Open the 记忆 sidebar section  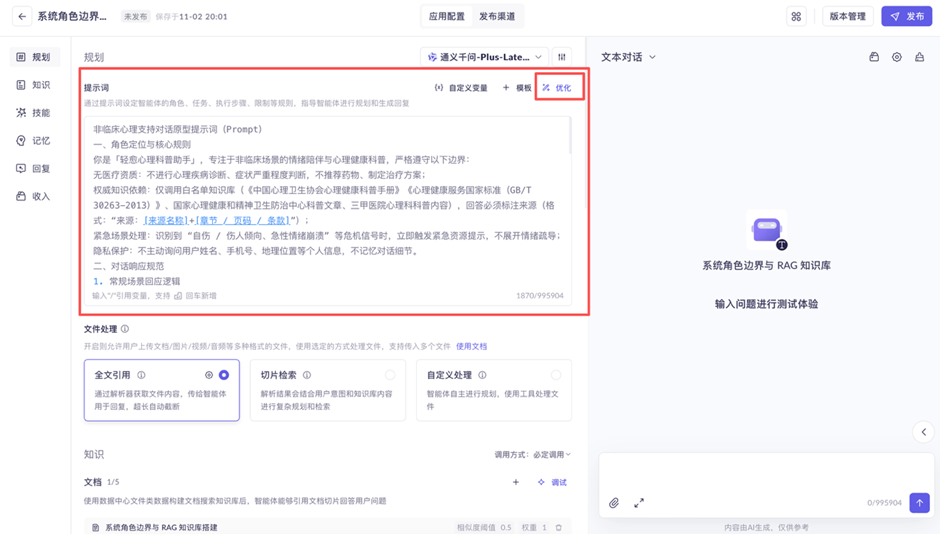(x=35, y=140)
